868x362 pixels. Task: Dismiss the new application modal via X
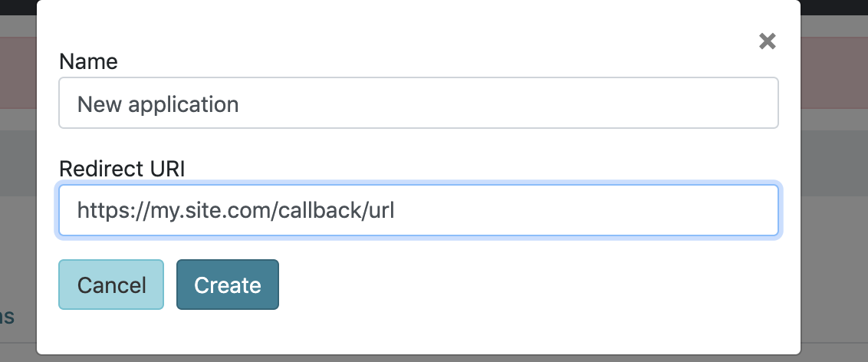point(767,41)
